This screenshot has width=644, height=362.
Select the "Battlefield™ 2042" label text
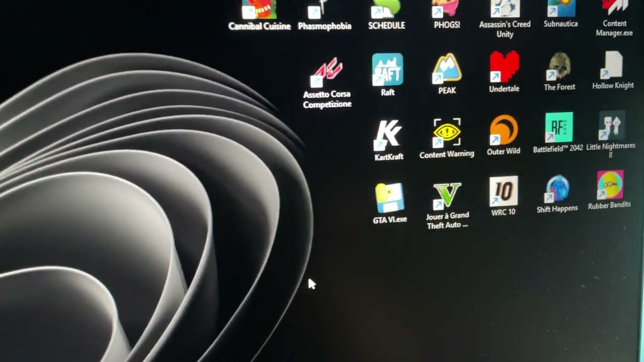coord(558,148)
